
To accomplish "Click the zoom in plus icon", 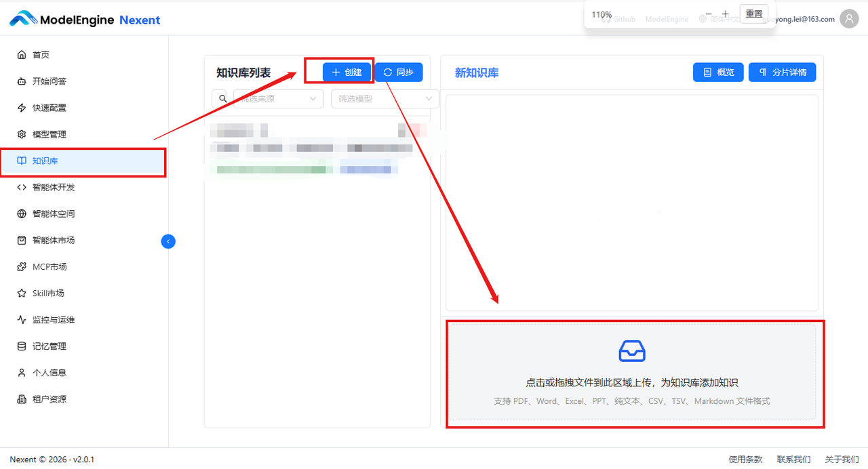I will pos(725,14).
